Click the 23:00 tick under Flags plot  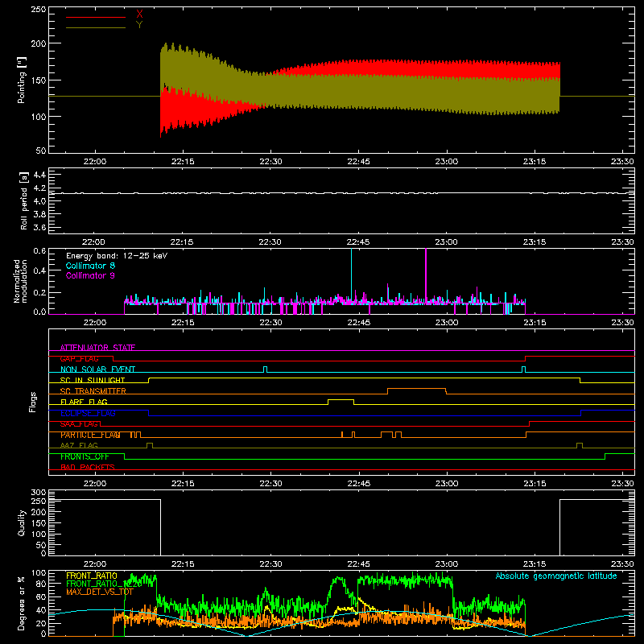coord(447,484)
